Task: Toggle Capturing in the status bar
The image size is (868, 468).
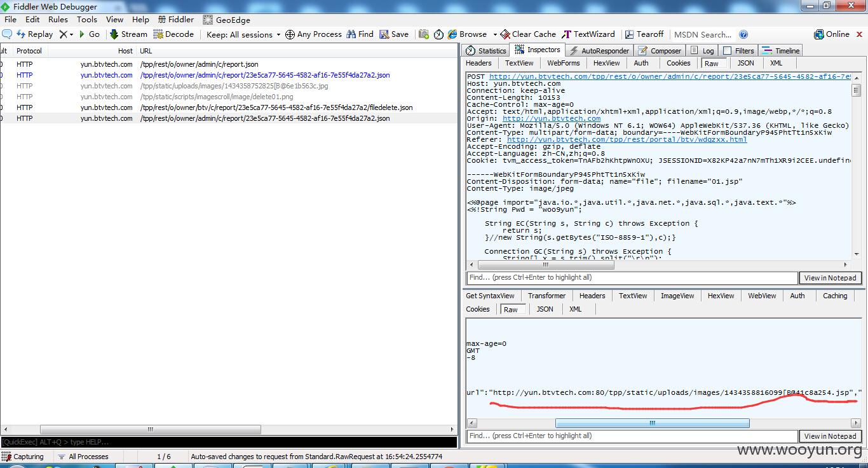Action: [x=23, y=457]
